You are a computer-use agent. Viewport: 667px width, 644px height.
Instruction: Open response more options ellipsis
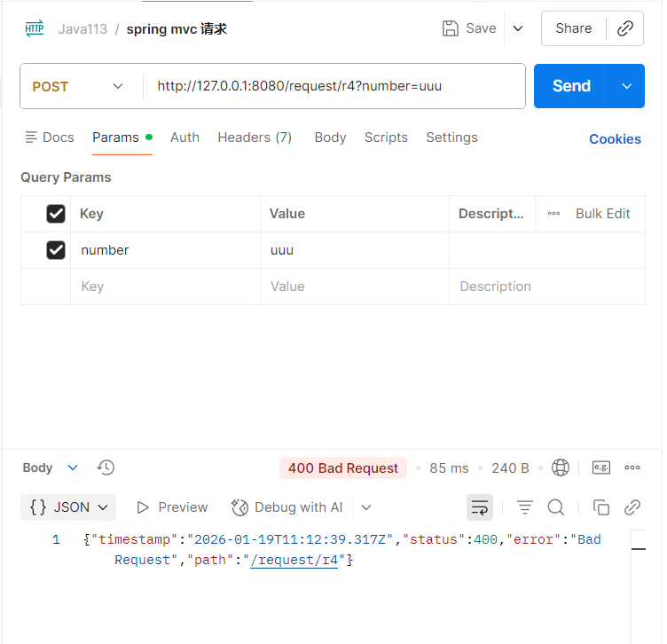pos(632,467)
